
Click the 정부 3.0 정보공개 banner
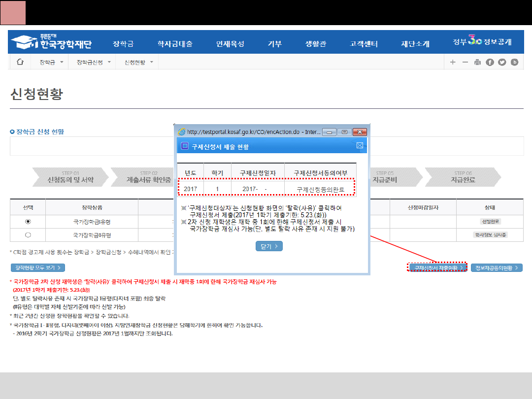[482, 42]
